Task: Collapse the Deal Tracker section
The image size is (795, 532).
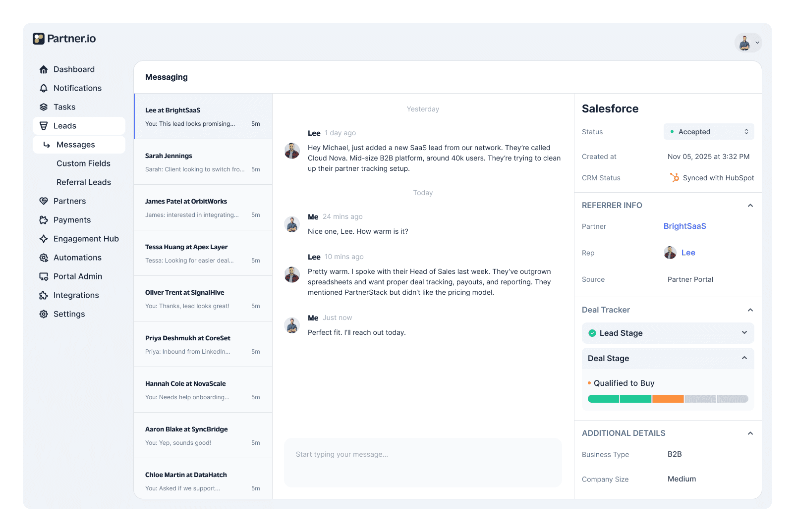Action: 750,310
